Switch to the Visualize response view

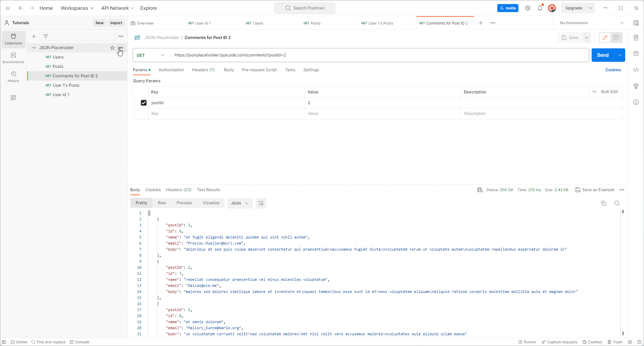[x=211, y=203]
